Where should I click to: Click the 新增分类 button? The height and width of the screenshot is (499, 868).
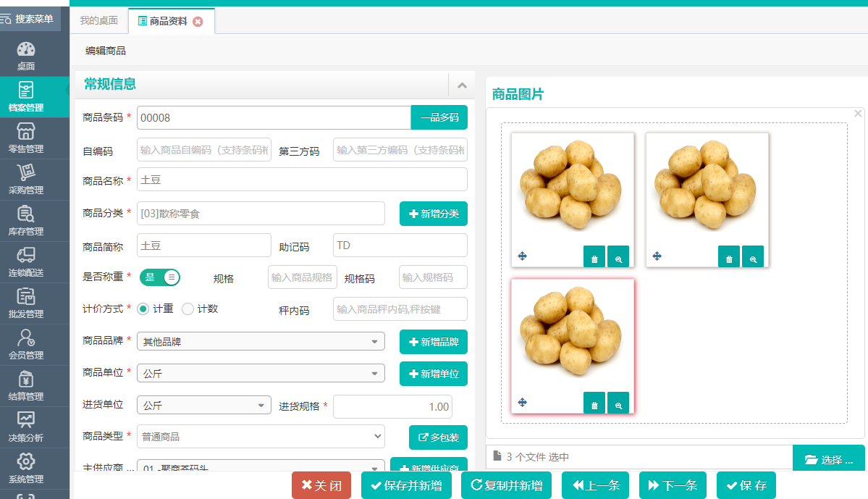click(434, 214)
